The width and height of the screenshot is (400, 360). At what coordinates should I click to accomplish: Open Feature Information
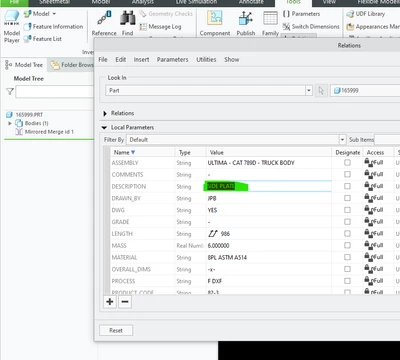[x=53, y=27]
